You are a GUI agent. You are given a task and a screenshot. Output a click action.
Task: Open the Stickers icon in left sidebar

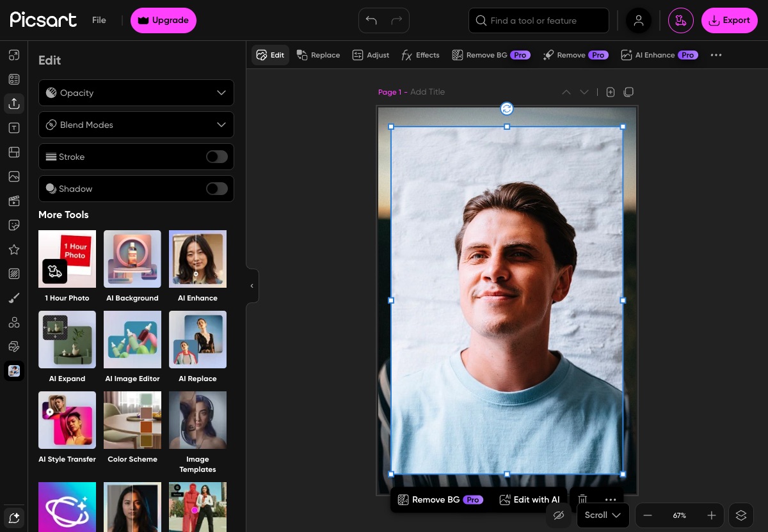(14, 225)
